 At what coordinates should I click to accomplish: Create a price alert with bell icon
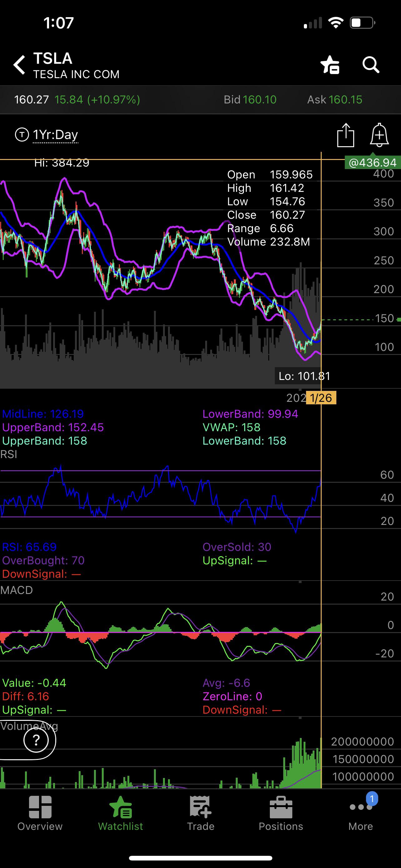point(379,135)
